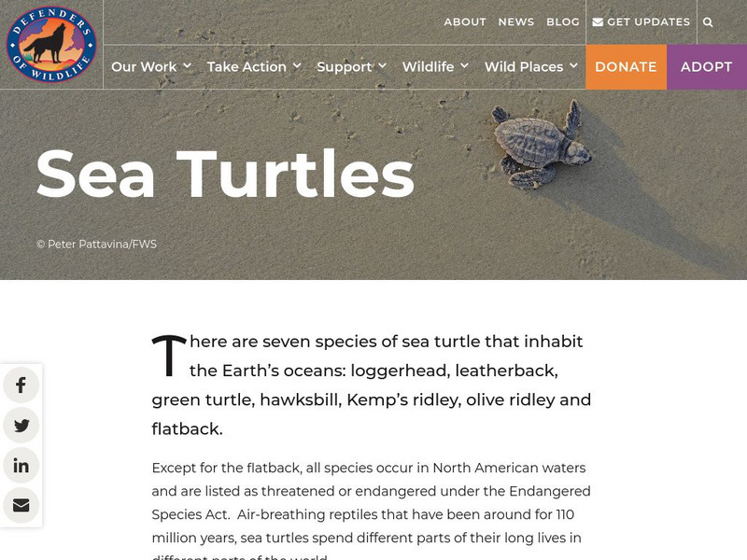Expand the Wild Places dropdown chevron

click(x=573, y=65)
